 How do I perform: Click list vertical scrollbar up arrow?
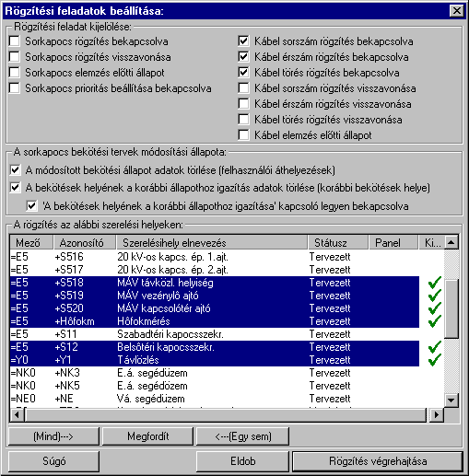point(451,242)
